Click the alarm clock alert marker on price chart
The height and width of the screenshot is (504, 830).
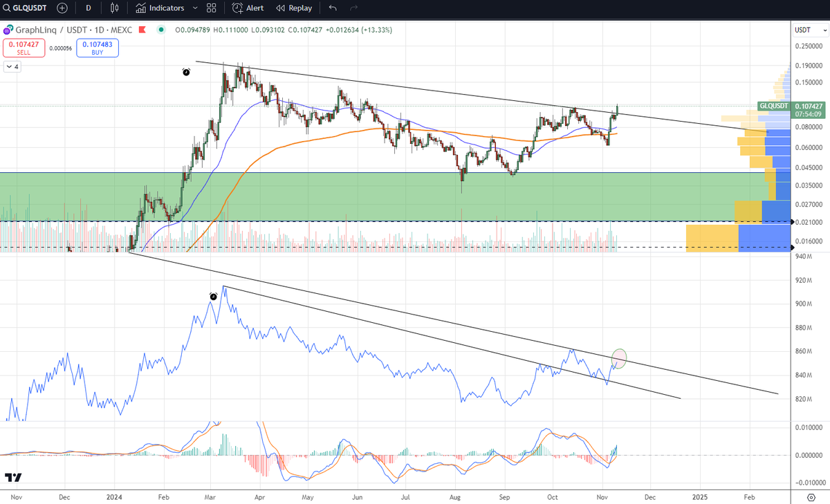pos(186,72)
